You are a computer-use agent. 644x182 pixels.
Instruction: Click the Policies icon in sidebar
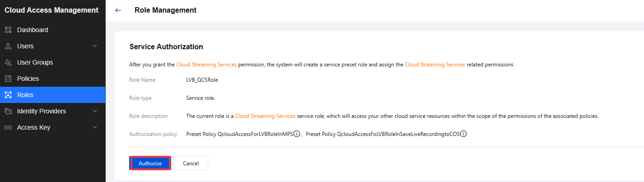tap(8, 79)
